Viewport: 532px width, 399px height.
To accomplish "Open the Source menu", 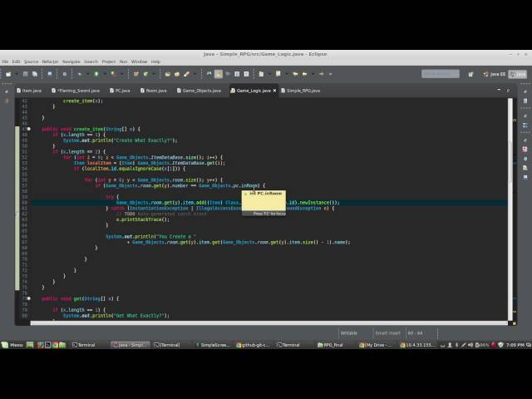I will pos(31,62).
